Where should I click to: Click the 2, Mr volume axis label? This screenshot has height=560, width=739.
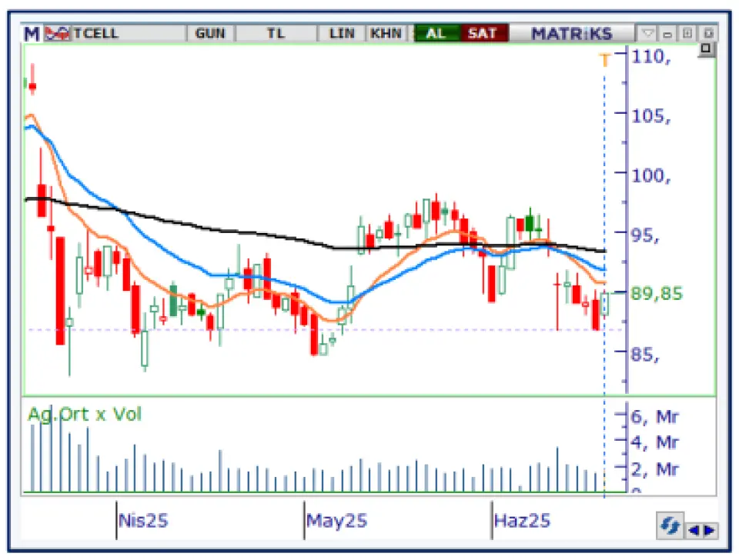click(654, 469)
